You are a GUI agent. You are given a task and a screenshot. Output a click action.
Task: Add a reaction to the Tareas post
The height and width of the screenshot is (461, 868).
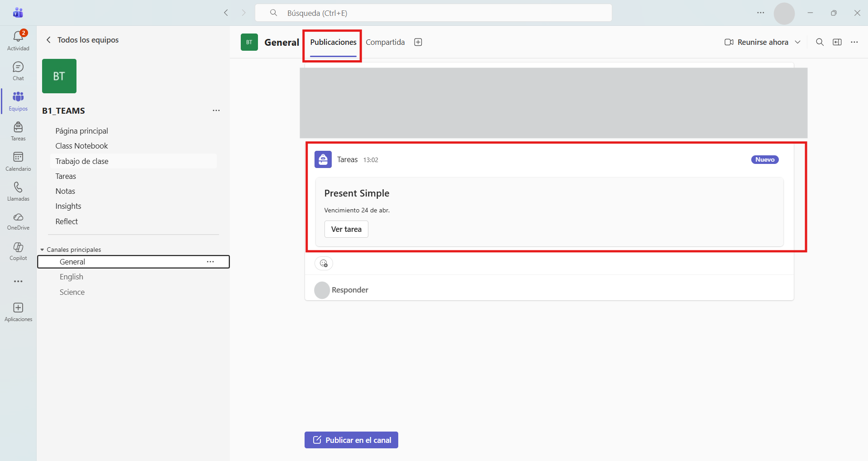coord(324,263)
